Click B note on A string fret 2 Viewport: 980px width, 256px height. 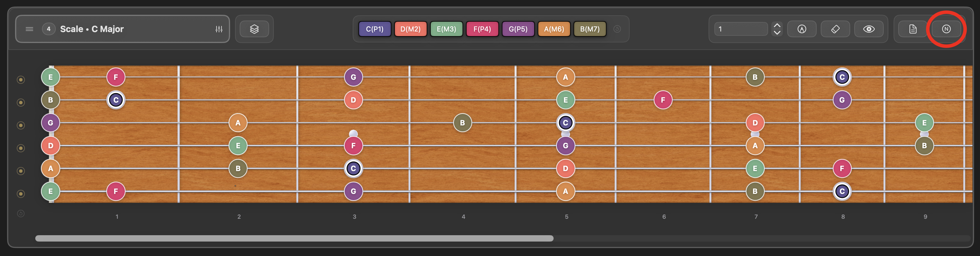point(238,168)
